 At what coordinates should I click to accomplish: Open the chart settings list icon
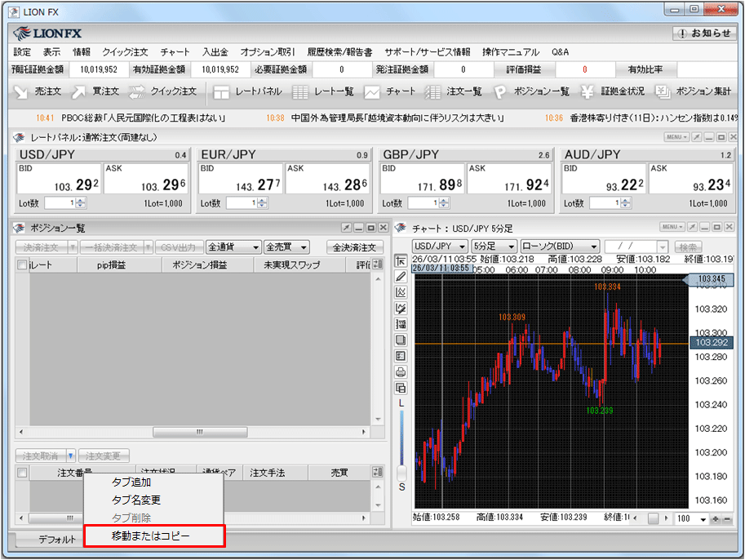pyautogui.click(x=401, y=356)
